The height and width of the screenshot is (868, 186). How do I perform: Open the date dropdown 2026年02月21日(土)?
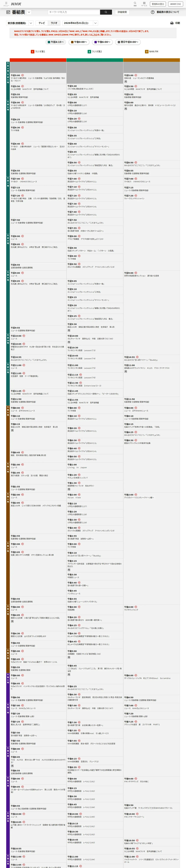pos(80,23)
